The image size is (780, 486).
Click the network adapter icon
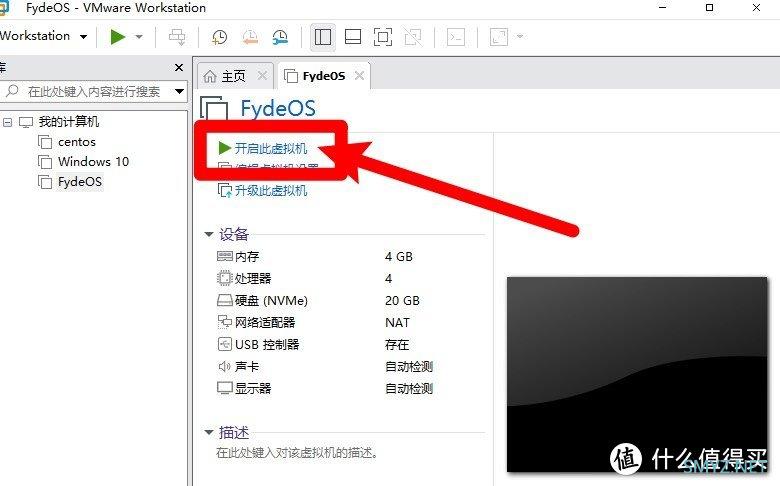click(225, 322)
